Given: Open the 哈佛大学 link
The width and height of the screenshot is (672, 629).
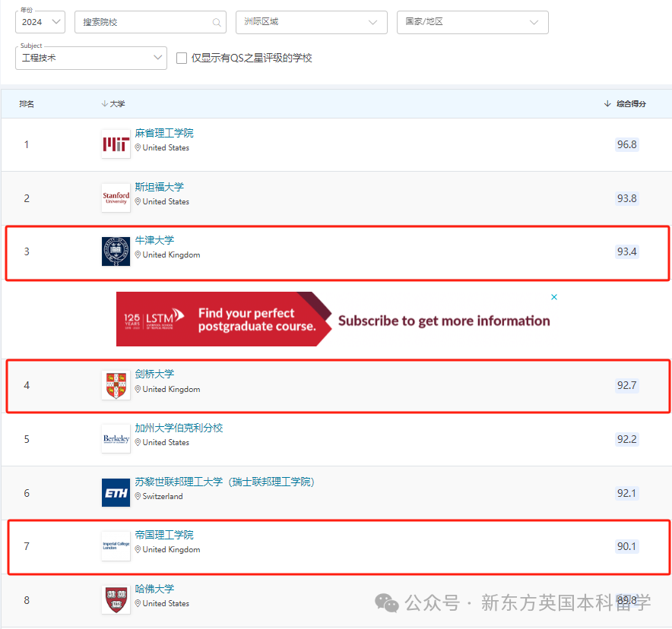Looking at the screenshot, I should tap(155, 589).
